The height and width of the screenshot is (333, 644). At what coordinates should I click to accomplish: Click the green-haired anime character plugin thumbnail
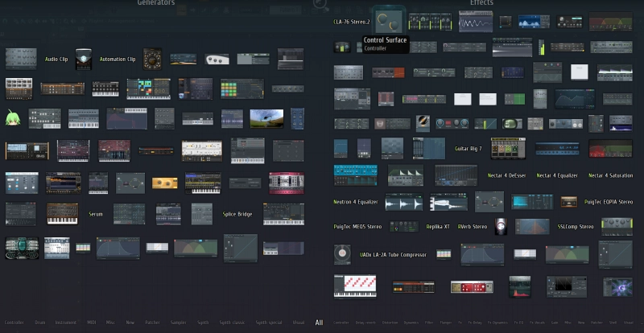pos(13,118)
